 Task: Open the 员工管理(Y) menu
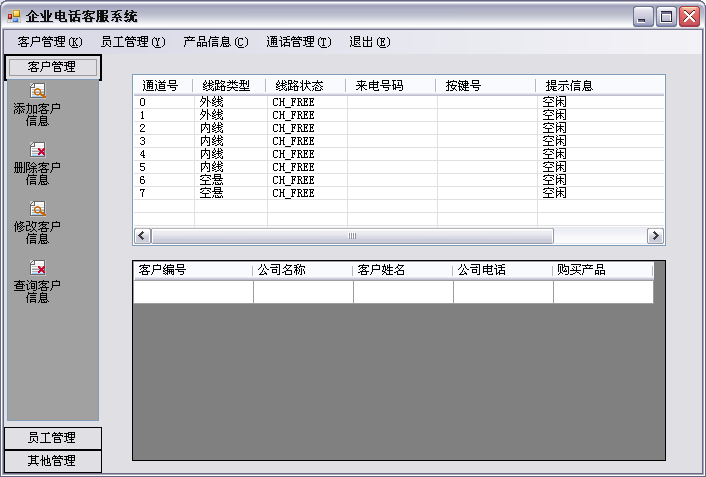click(x=133, y=42)
